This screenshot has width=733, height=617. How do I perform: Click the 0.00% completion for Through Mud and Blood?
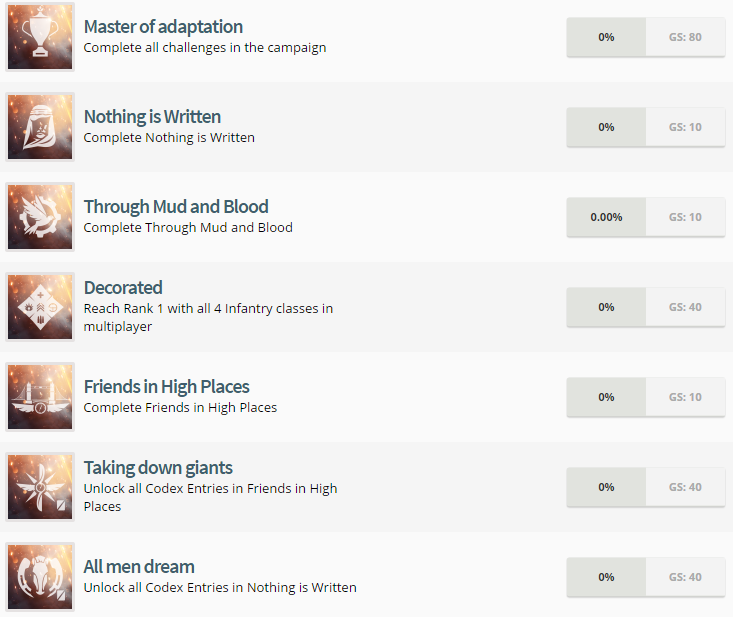point(606,217)
